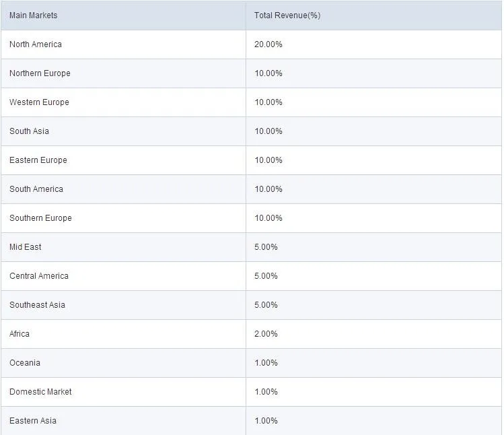This screenshot has height=435, width=504.
Task: Select the Southeast Asia market cell
Action: click(38, 305)
